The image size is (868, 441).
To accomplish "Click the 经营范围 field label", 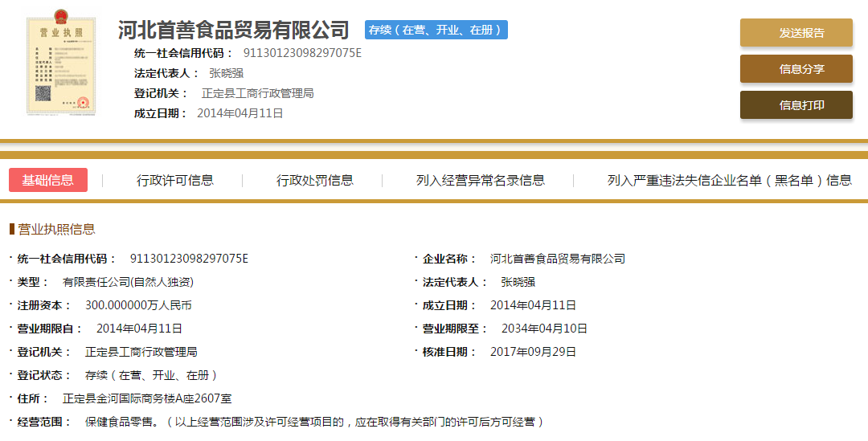I will (x=43, y=422).
